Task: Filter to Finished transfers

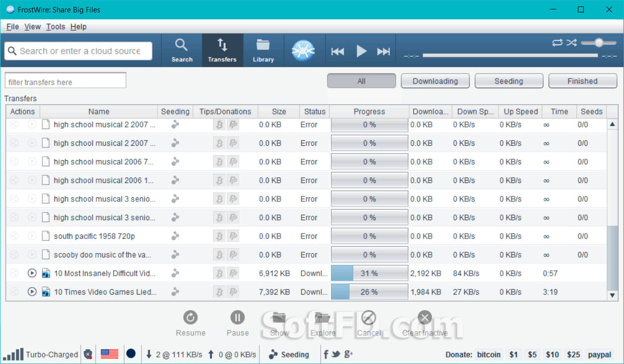Action: click(x=583, y=81)
